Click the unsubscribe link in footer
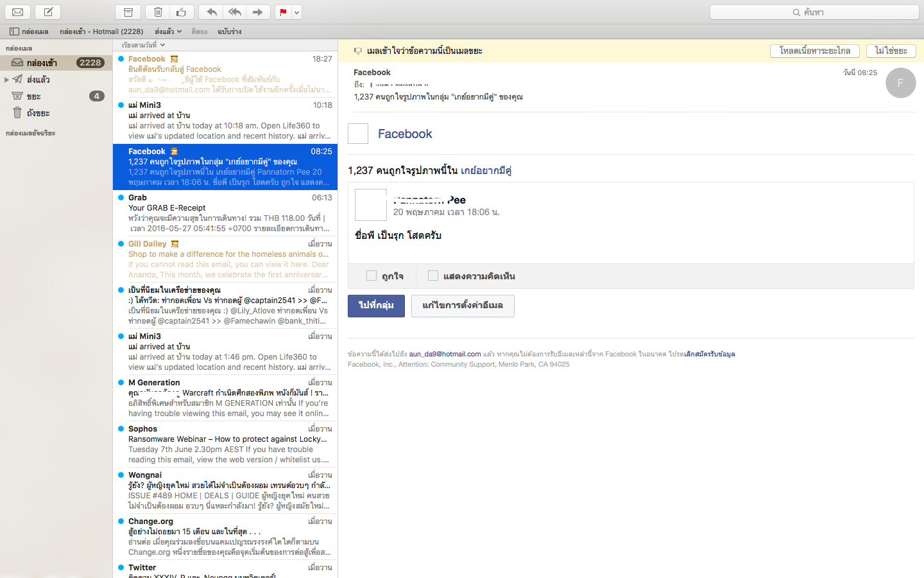 coord(710,354)
